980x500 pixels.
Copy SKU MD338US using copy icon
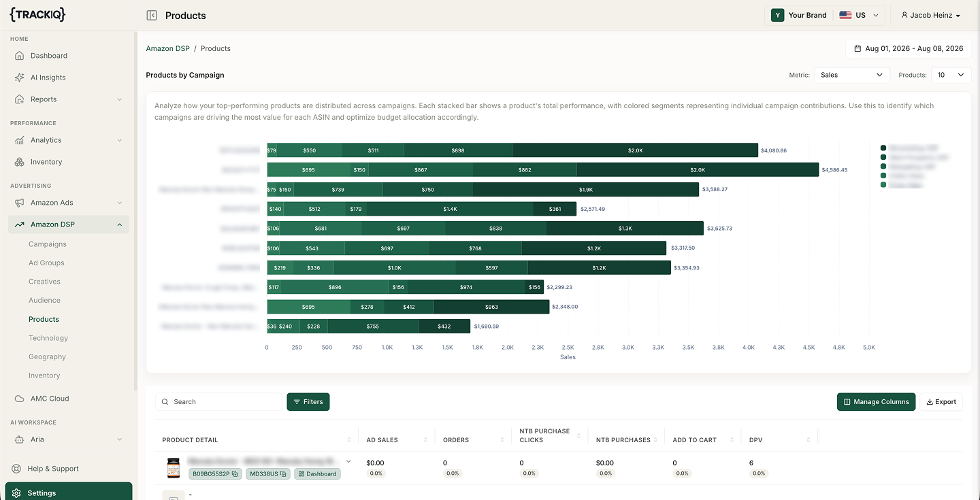point(284,473)
